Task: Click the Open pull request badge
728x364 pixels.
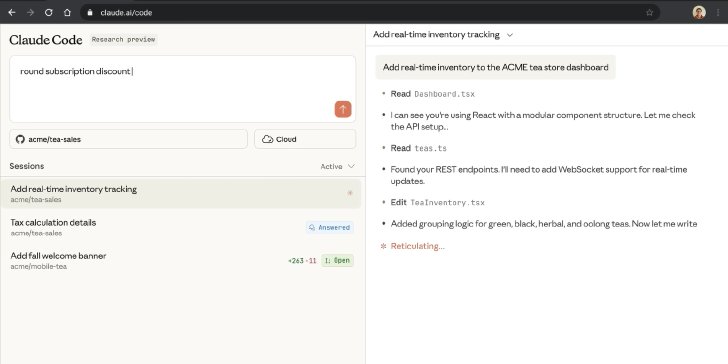Action: (x=338, y=260)
